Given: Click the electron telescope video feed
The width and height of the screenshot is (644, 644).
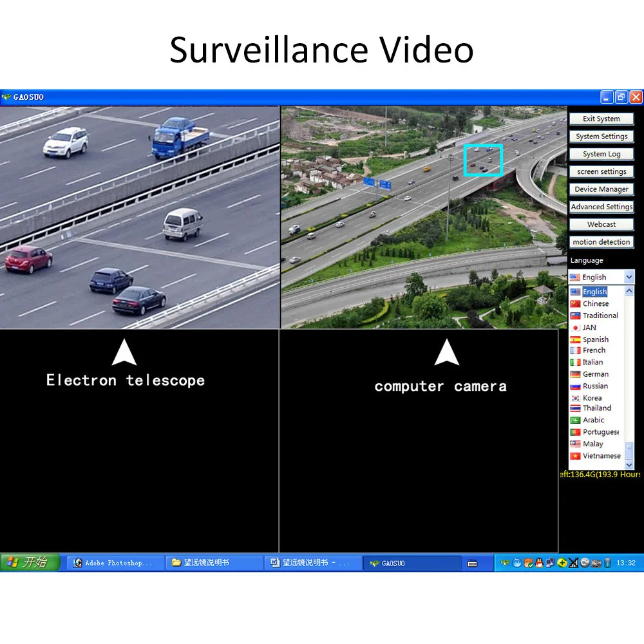Looking at the screenshot, I should 140,217.
